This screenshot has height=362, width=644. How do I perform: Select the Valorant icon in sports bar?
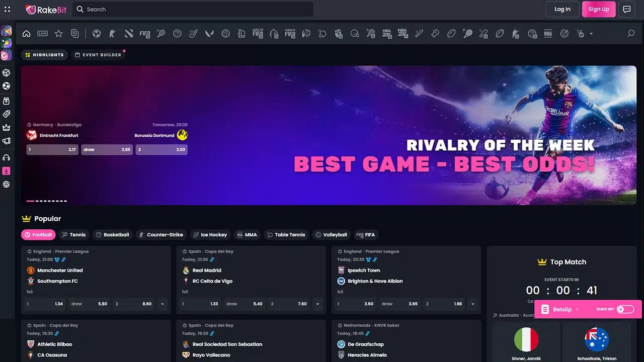[209, 34]
